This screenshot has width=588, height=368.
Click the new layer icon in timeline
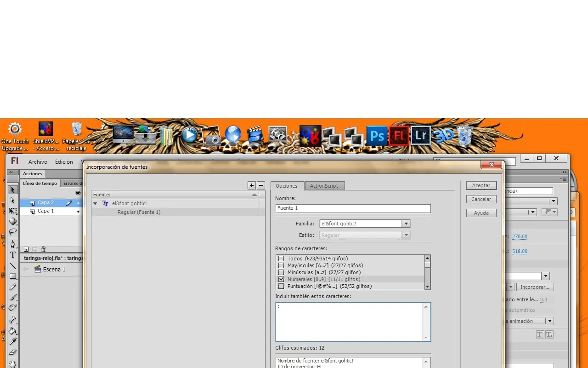click(x=26, y=249)
